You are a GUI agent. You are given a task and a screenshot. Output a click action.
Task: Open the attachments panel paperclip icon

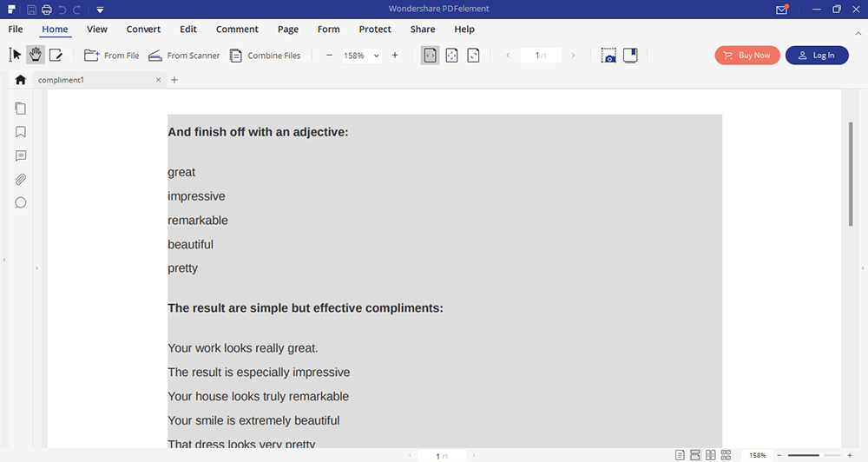[x=21, y=179]
